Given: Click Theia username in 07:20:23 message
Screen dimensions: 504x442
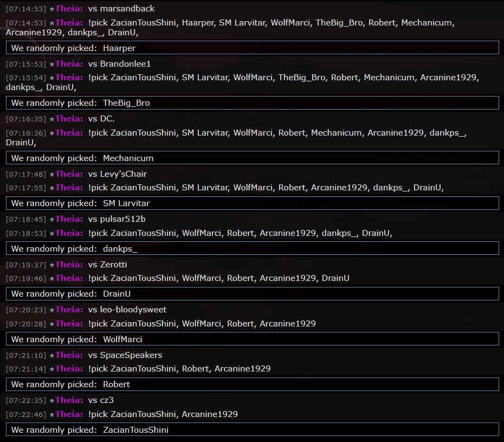Looking at the screenshot, I should (x=69, y=310).
